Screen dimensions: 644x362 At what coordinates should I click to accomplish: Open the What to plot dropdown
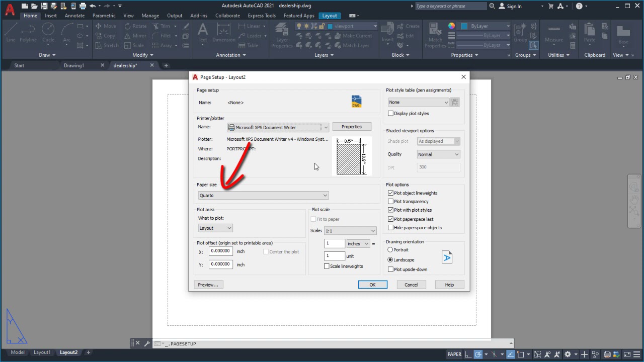point(215,228)
